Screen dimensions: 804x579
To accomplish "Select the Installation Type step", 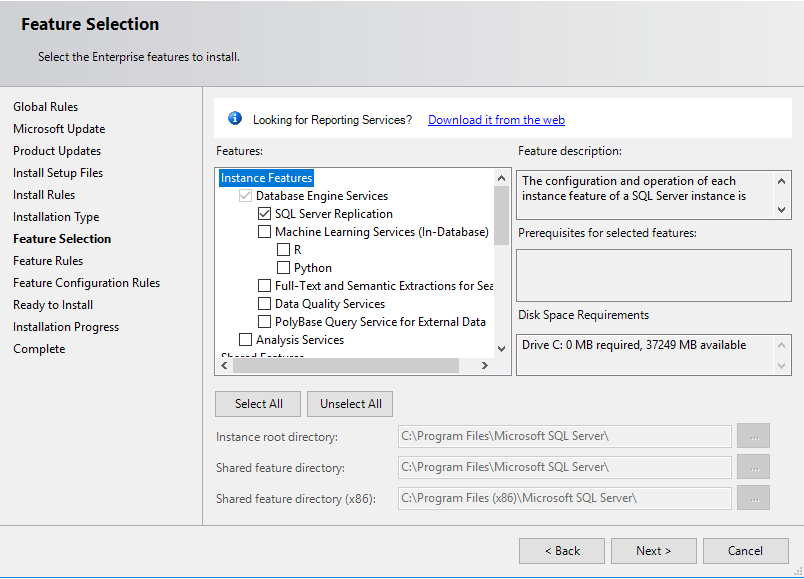I will (56, 217).
